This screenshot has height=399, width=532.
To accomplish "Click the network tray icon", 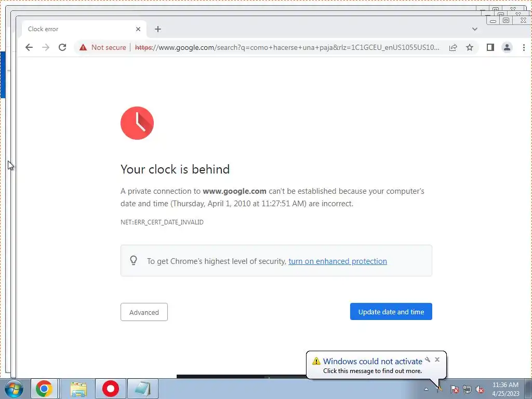I will coord(467,390).
